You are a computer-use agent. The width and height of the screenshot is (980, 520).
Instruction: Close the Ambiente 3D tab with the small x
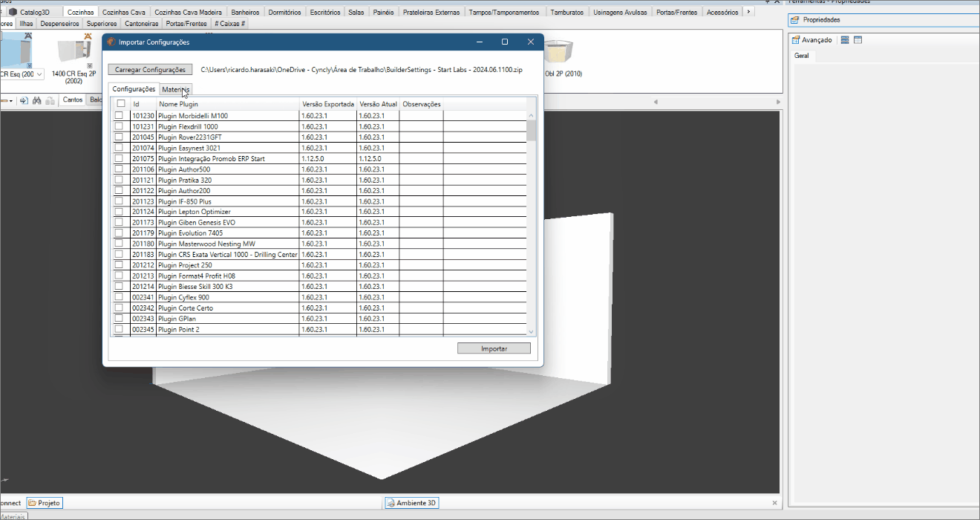point(776,503)
